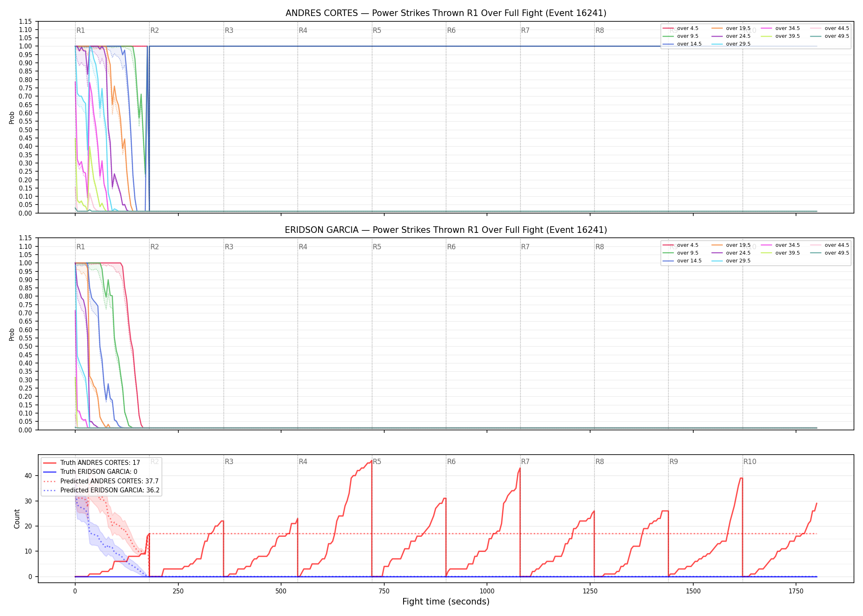Click the 0.50 tick on Eridson Garcia Prob axis
This screenshot has height=616, width=863.
[x=25, y=346]
